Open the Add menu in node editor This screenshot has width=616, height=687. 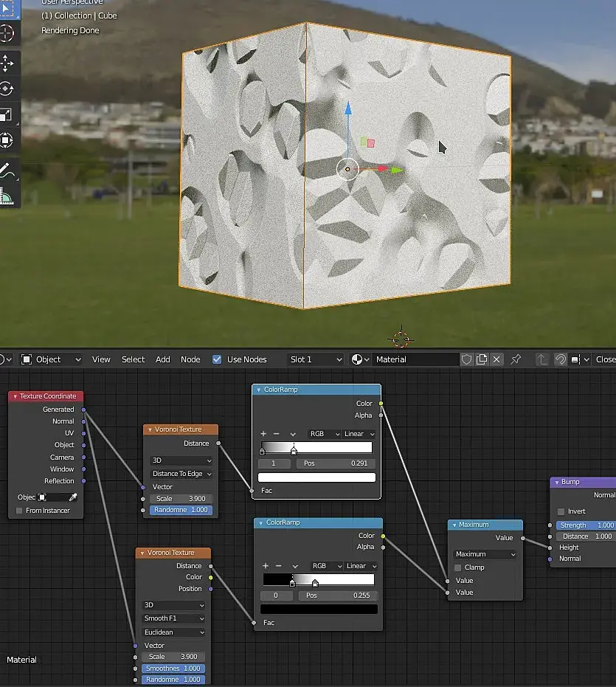pos(162,359)
